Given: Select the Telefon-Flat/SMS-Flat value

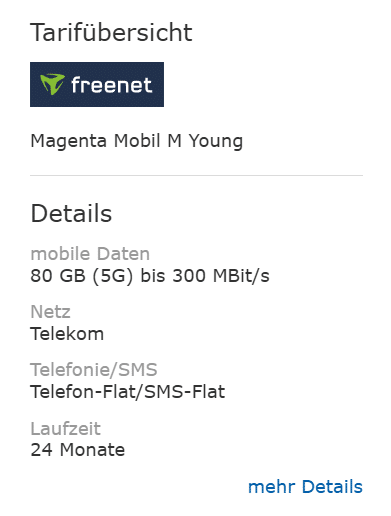Looking at the screenshot, I should [128, 392].
